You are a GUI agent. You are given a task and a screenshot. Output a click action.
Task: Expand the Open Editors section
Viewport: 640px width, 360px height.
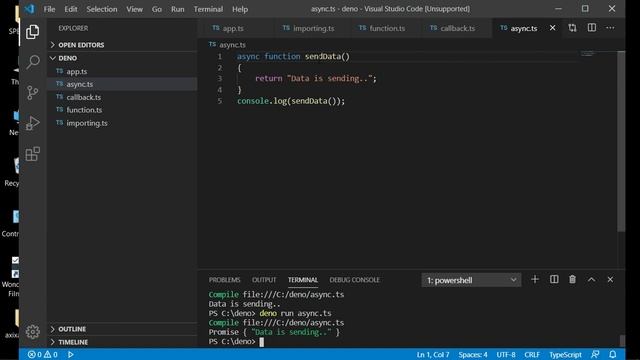pyautogui.click(x=122, y=45)
